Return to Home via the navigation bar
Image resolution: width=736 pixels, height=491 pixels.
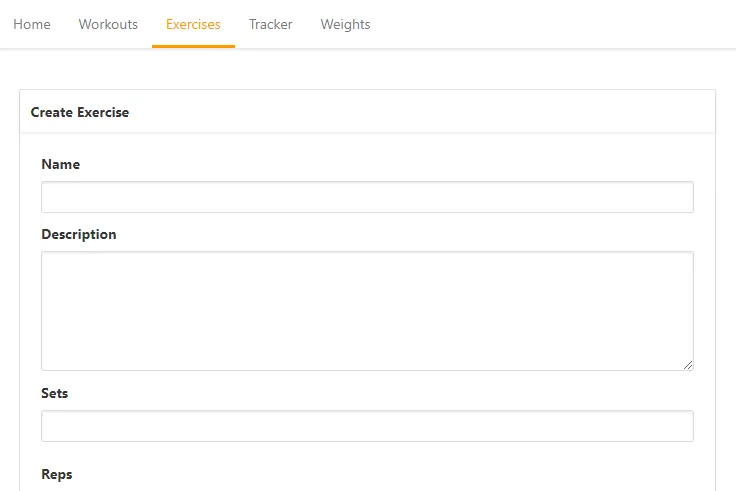[x=32, y=24]
